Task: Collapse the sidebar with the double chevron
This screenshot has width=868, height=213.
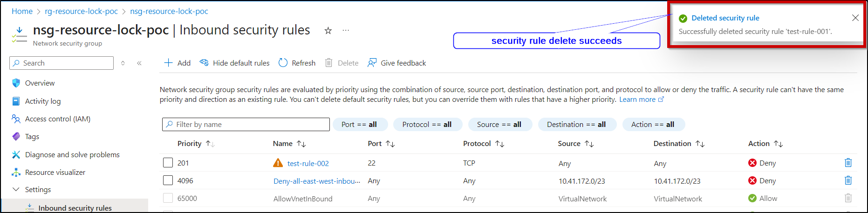Action: [139, 63]
